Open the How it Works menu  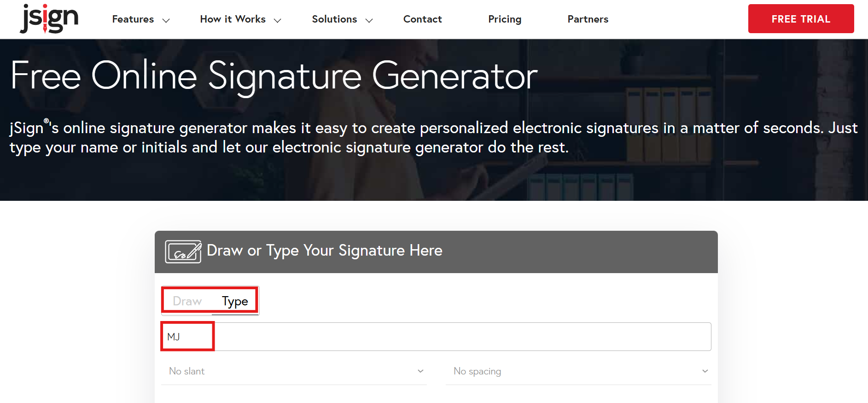(233, 19)
